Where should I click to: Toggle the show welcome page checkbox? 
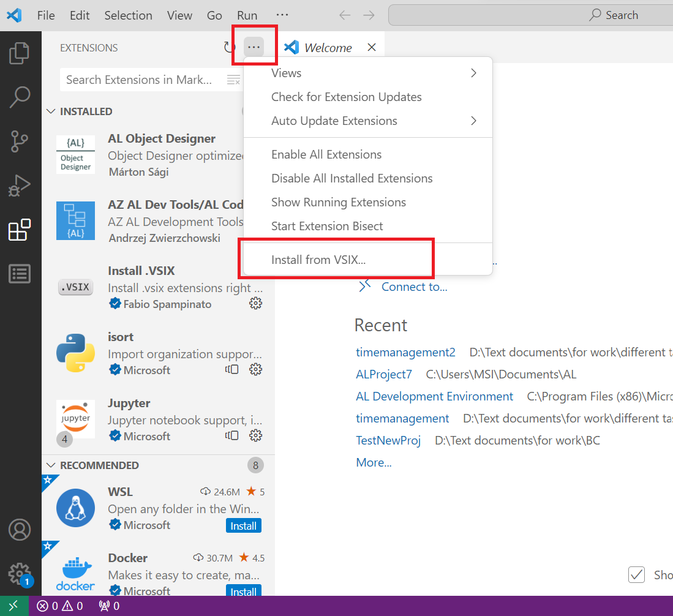[637, 574]
